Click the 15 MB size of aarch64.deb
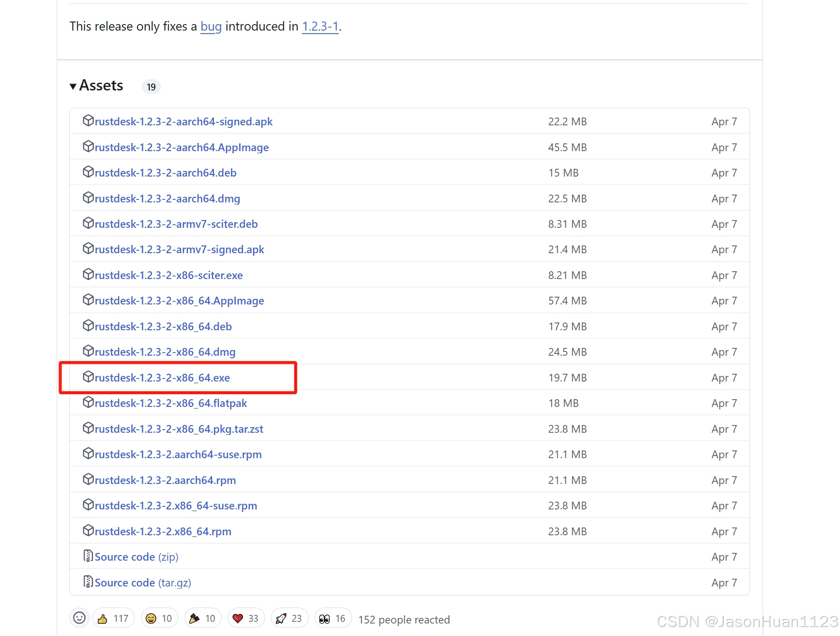The height and width of the screenshot is (636, 840). 563,173
